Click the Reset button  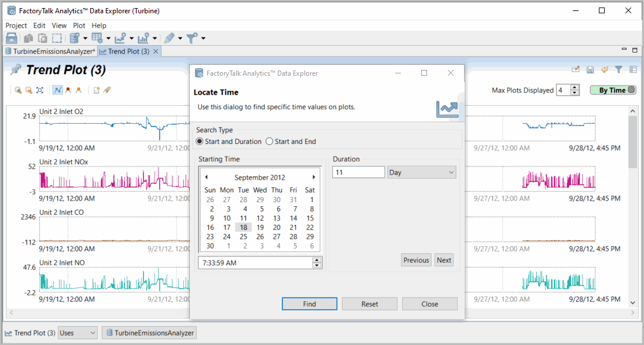pyautogui.click(x=370, y=304)
